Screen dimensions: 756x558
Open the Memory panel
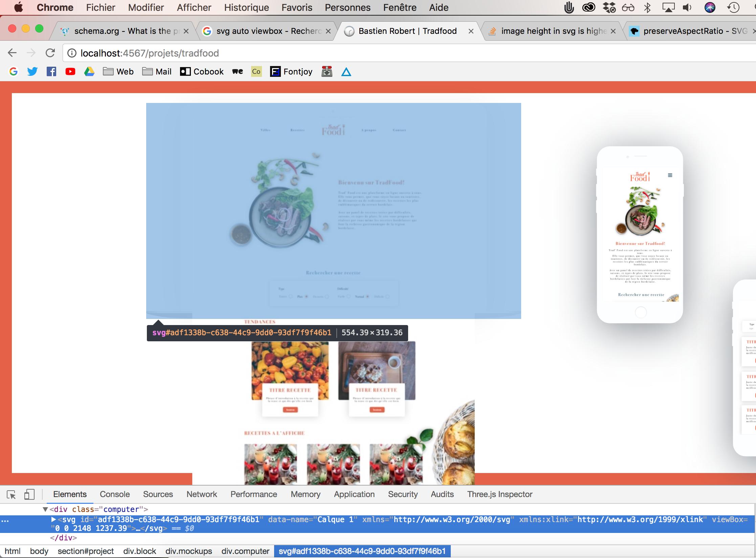click(305, 494)
